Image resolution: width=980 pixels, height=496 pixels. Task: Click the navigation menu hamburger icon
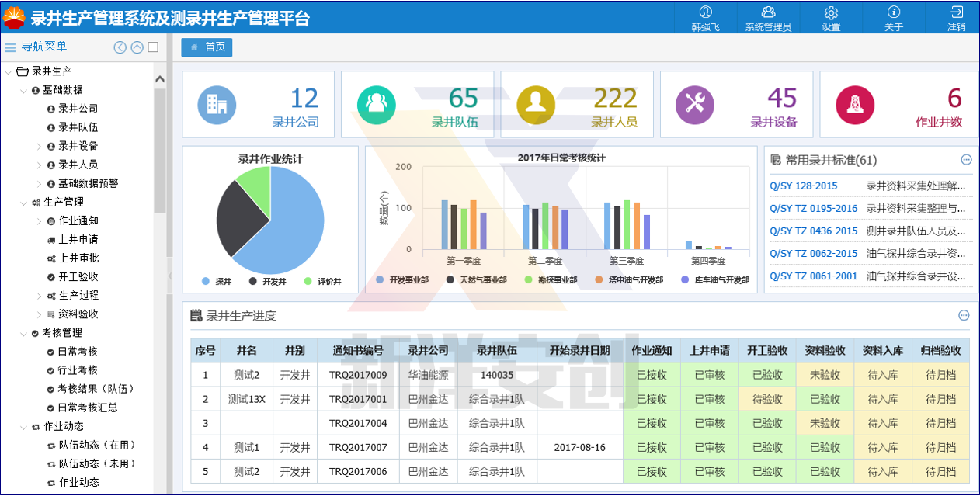10,47
